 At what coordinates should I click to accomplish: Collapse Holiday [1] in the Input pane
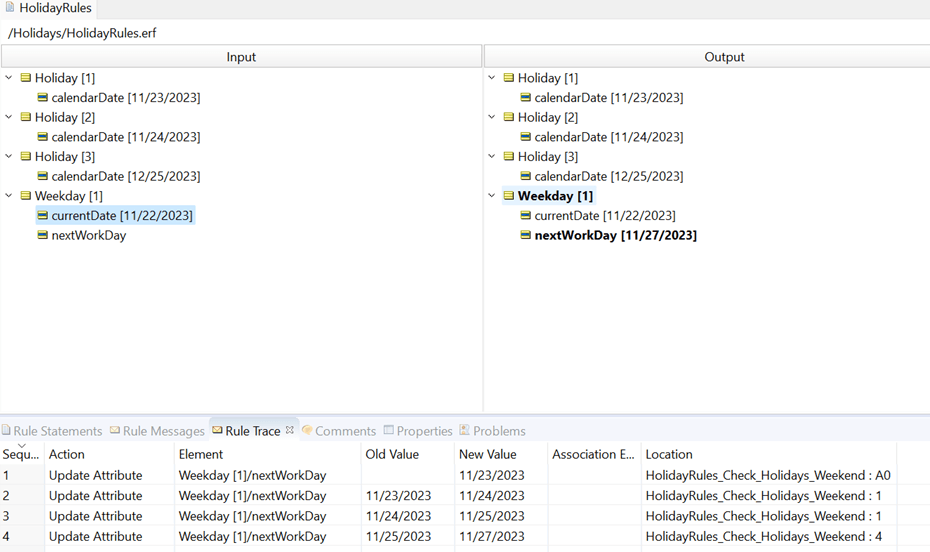(x=9, y=78)
